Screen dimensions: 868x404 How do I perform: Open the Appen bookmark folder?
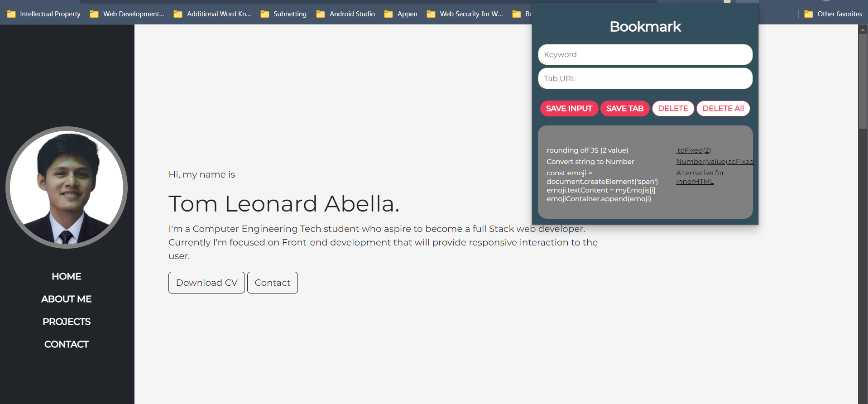(401, 14)
